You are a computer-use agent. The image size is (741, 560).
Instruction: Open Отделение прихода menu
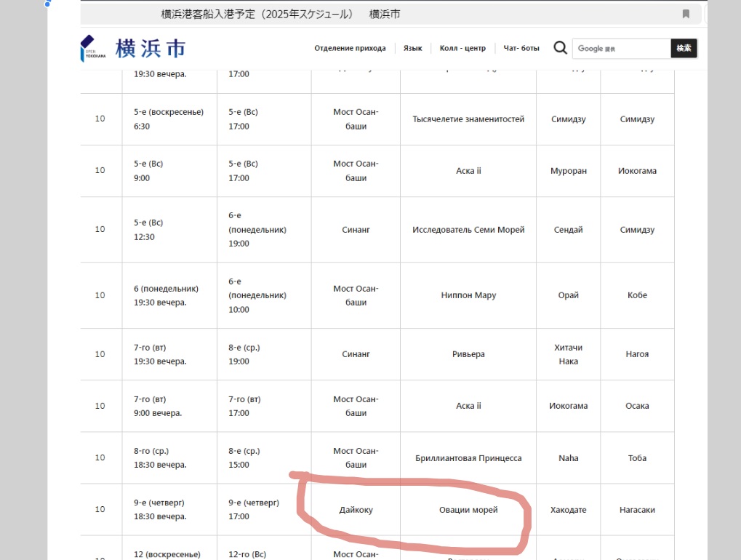pyautogui.click(x=350, y=48)
